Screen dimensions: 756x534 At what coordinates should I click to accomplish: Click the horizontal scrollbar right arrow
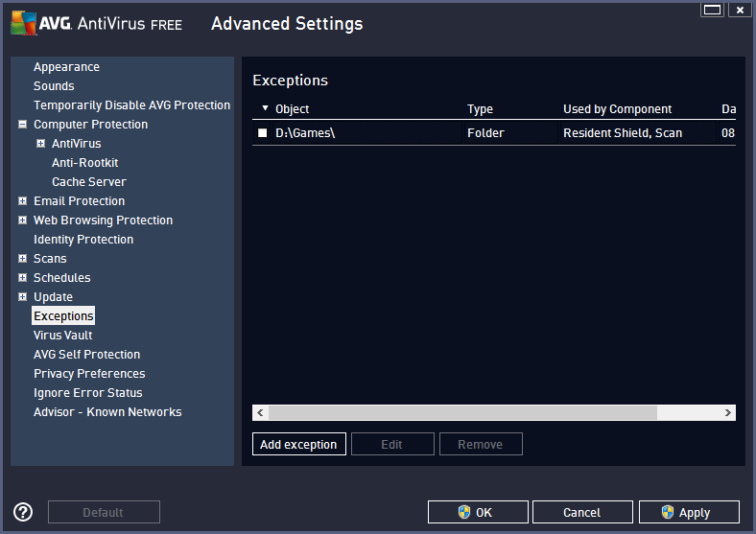[728, 412]
